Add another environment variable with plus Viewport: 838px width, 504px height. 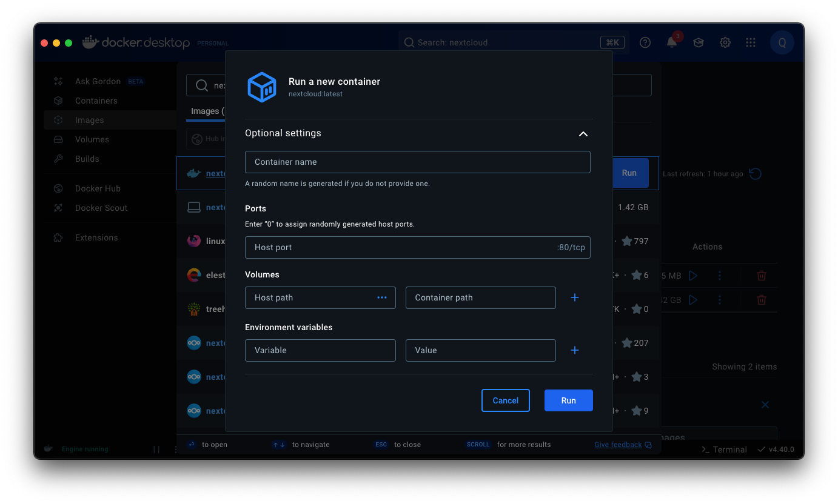[x=575, y=350]
